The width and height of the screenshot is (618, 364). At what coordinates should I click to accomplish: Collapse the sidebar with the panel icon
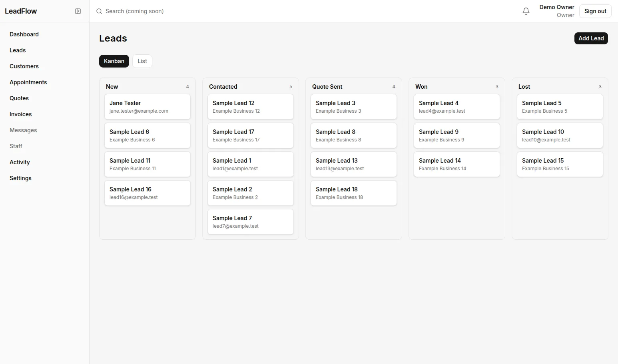click(78, 11)
